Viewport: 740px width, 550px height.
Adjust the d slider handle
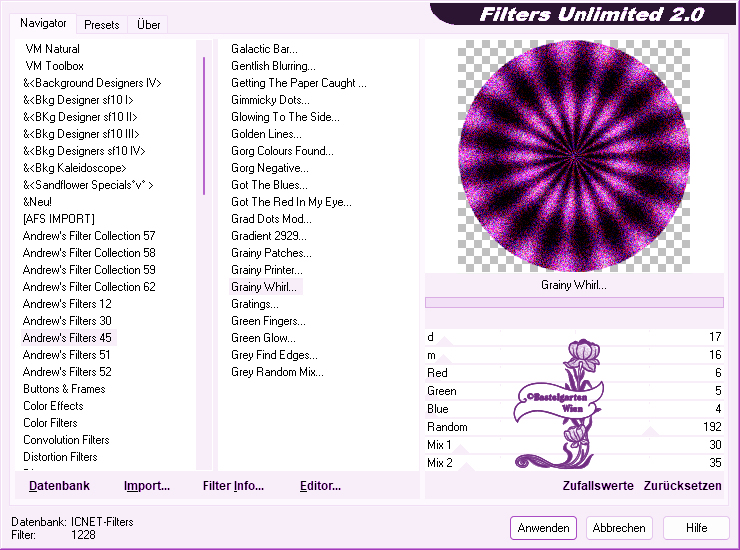click(445, 341)
